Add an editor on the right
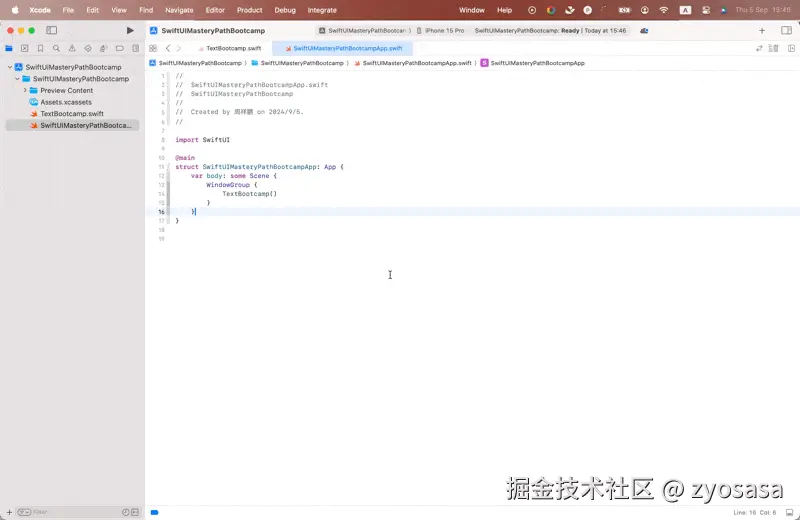The height and width of the screenshot is (520, 800). [x=791, y=48]
